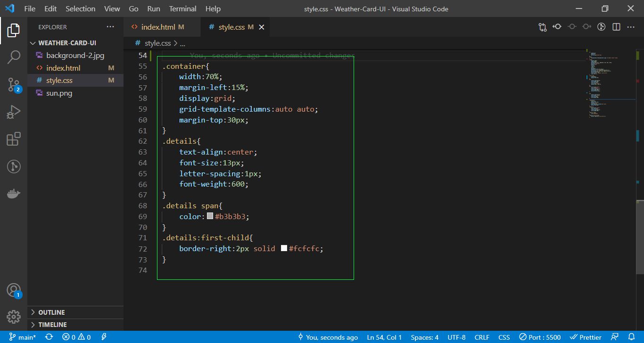
Task: Open editor More Actions ellipsis
Action: click(631, 27)
